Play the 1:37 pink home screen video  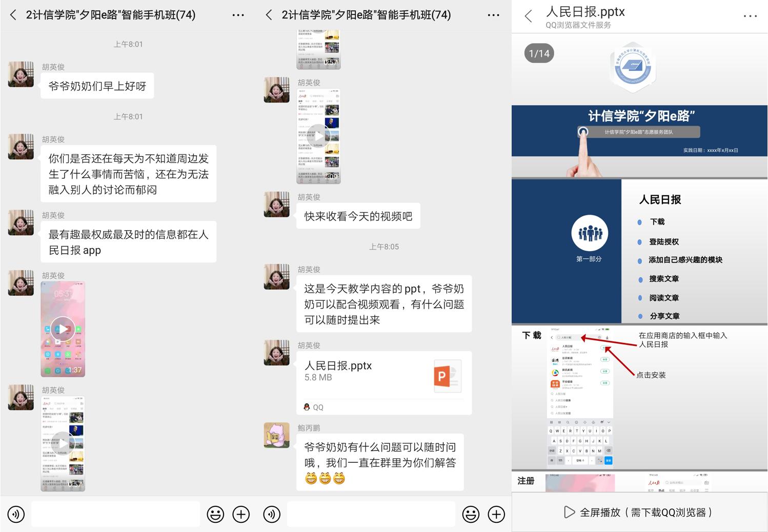pyautogui.click(x=63, y=329)
